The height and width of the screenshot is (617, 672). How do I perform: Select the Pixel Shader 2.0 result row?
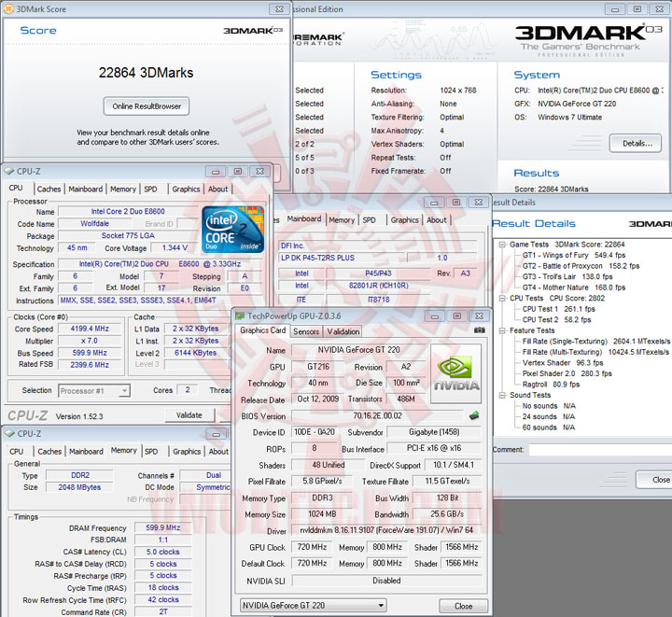(567, 373)
